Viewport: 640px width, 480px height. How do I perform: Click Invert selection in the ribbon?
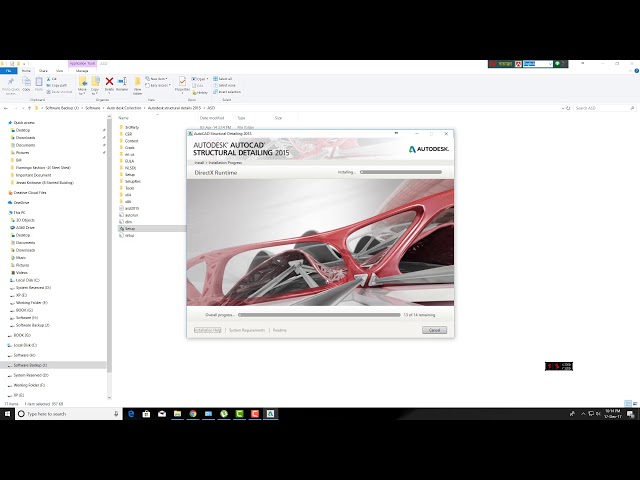227,92
